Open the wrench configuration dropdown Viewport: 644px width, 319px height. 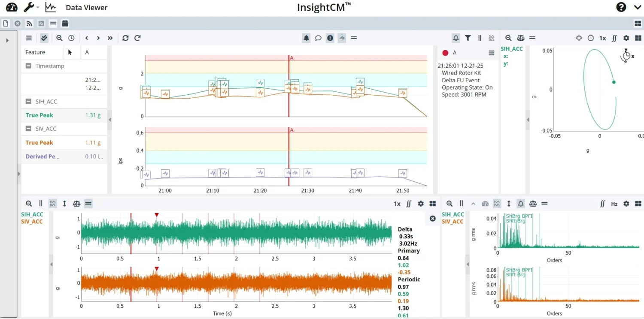[29, 7]
